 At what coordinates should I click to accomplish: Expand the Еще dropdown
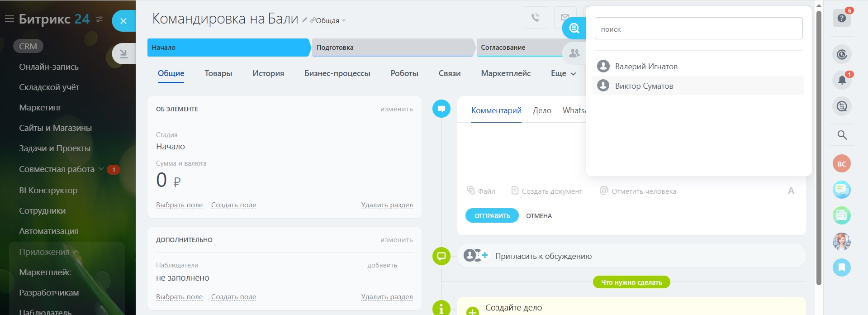pyautogui.click(x=564, y=73)
